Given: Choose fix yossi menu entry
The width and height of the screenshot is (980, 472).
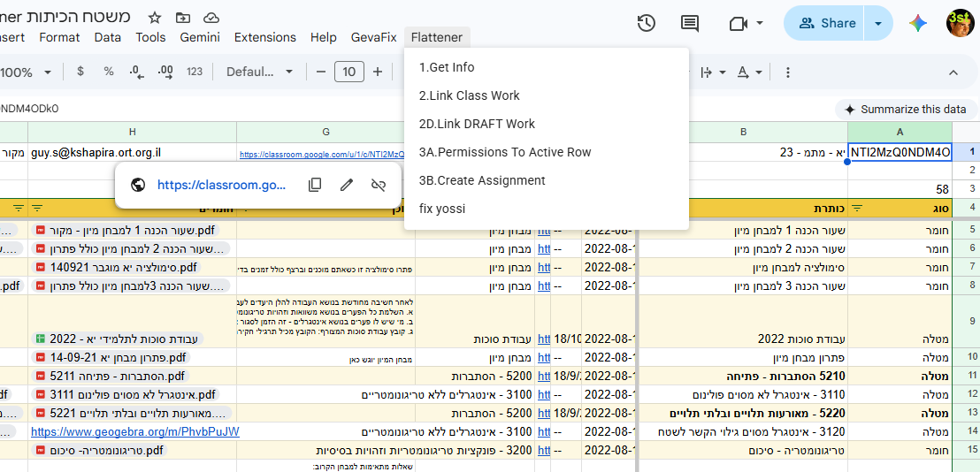Looking at the screenshot, I should coord(547,209).
